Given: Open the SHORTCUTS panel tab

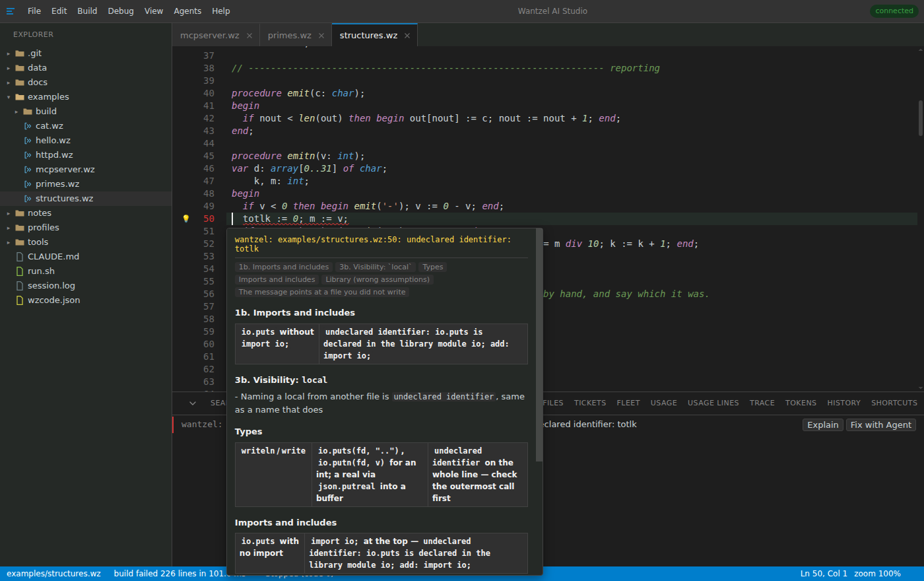Looking at the screenshot, I should (894, 403).
